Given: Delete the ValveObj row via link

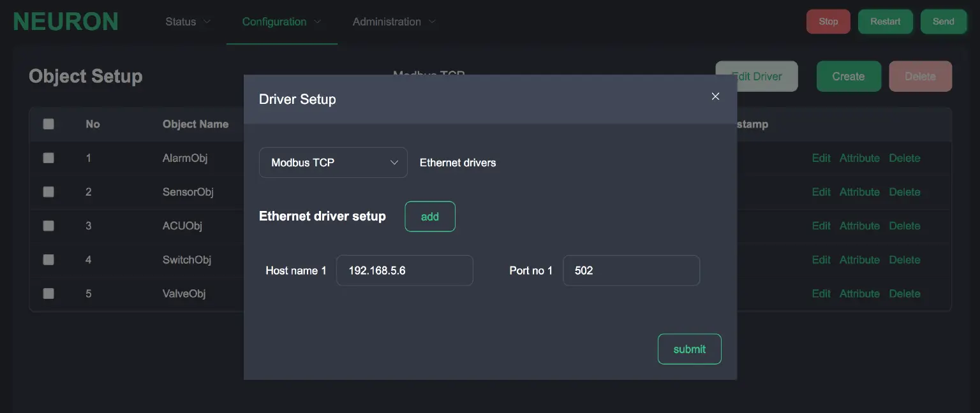Looking at the screenshot, I should pyautogui.click(x=904, y=294).
